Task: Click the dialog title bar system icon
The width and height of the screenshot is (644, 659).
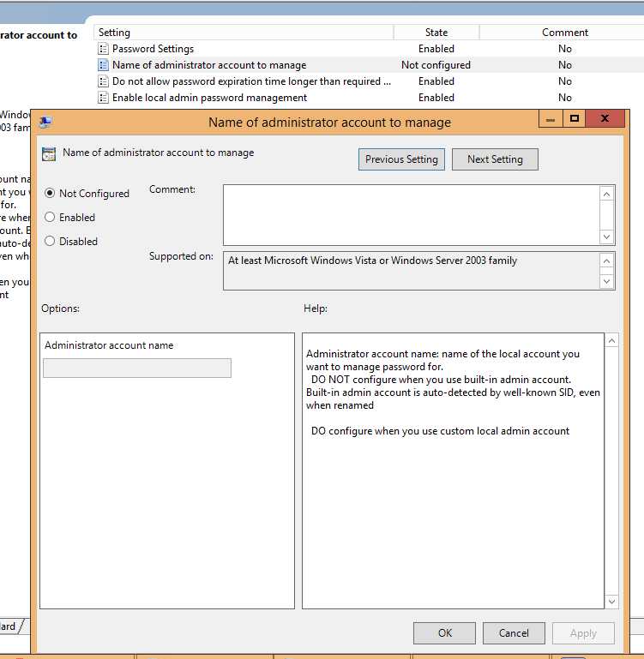Action: (45, 122)
